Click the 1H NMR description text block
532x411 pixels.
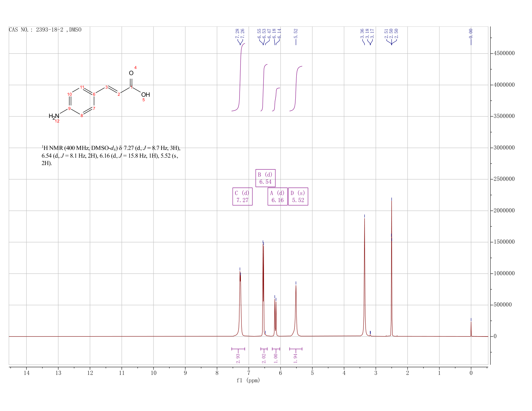click(111, 155)
